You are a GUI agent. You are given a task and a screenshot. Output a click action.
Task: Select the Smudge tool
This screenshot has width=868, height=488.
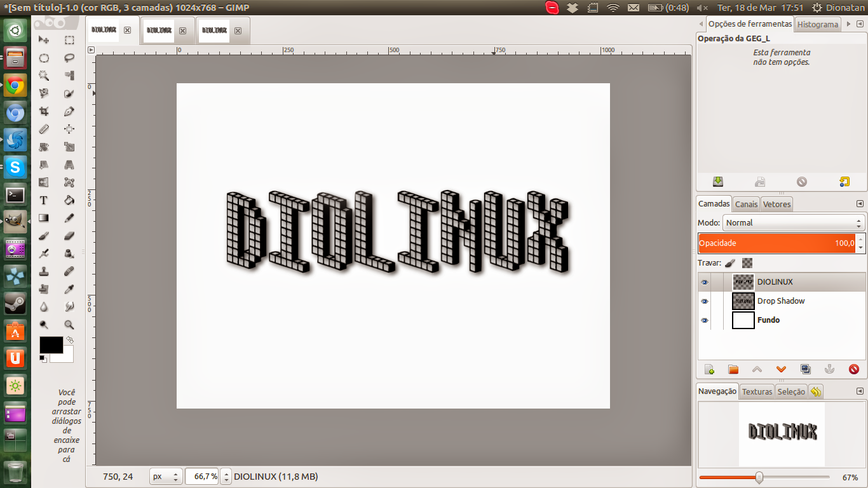(69, 307)
